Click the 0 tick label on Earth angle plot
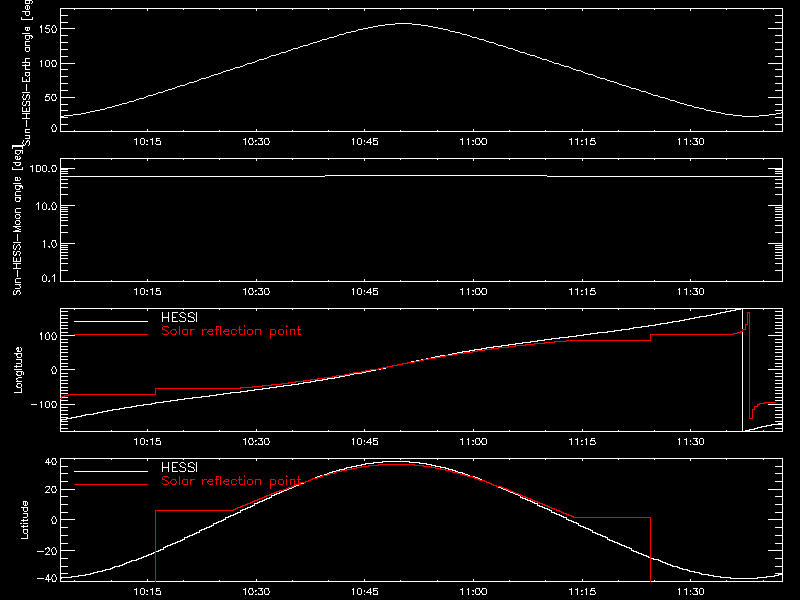800x600 pixels. coord(54,128)
